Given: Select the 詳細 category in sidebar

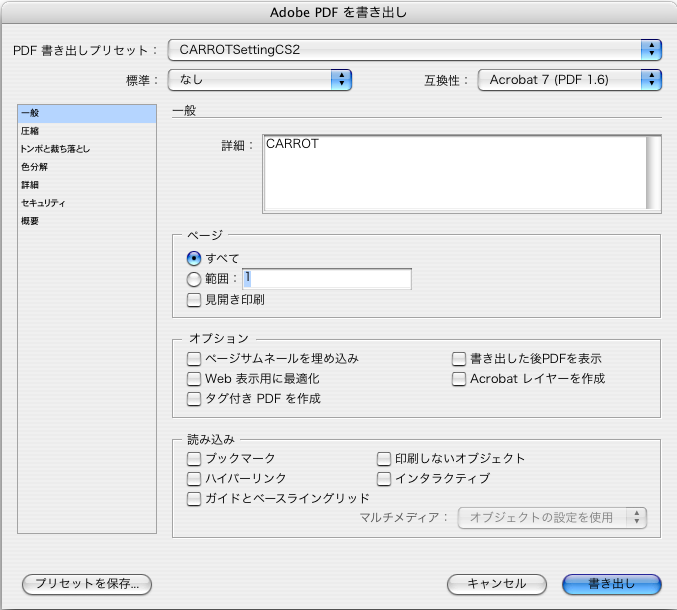Looking at the screenshot, I should (x=87, y=185).
